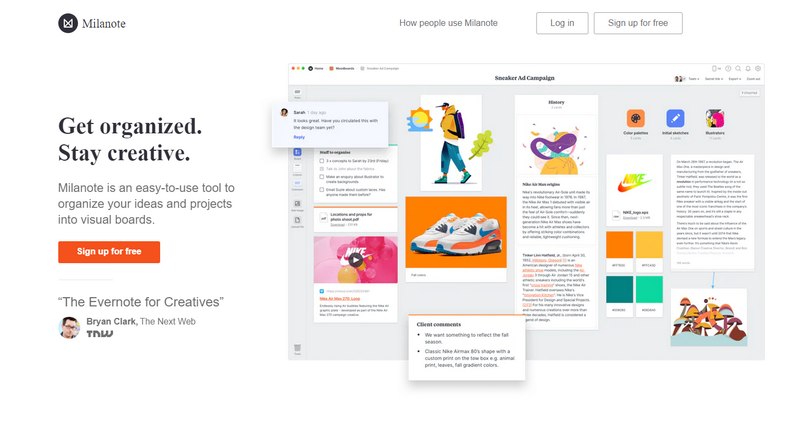
Task: Open the Color palettes board icon
Action: tap(635, 118)
